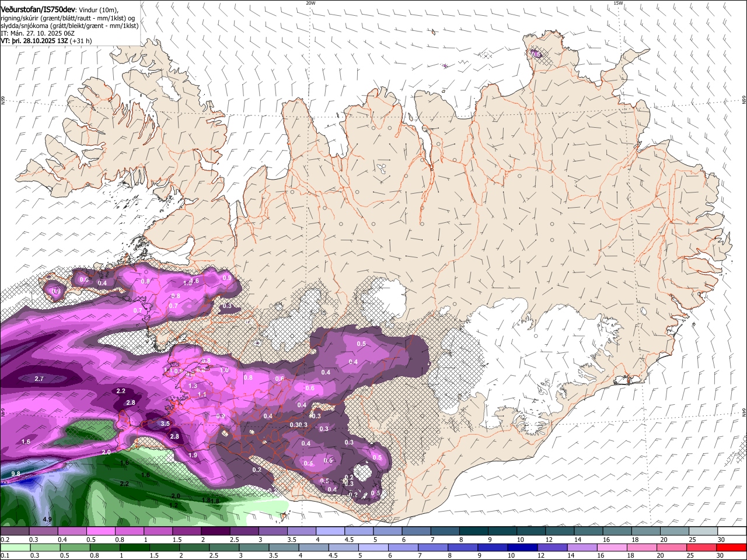The image size is (747, 560).
Task: Pick upper legend swatch between 4 and 4.5
Action: (329, 531)
